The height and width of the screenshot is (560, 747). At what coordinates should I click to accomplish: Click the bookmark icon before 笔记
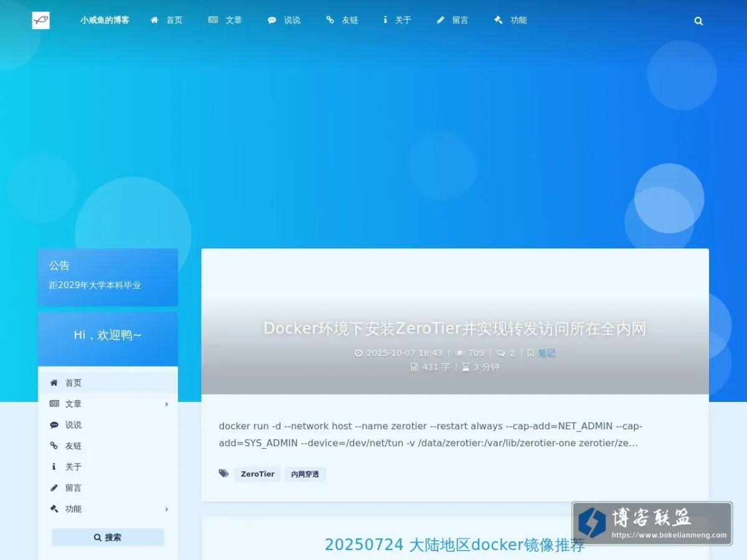(530, 353)
